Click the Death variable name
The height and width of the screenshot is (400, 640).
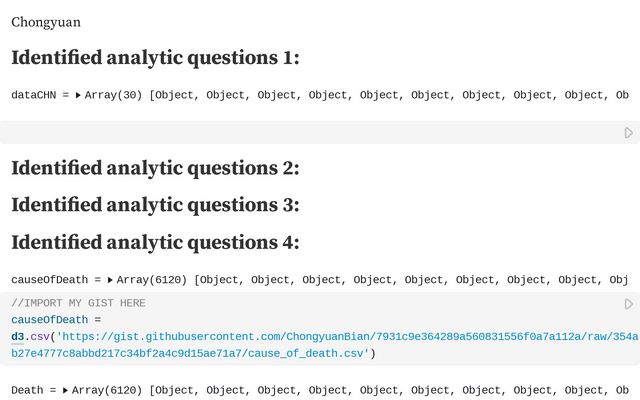[29, 390]
